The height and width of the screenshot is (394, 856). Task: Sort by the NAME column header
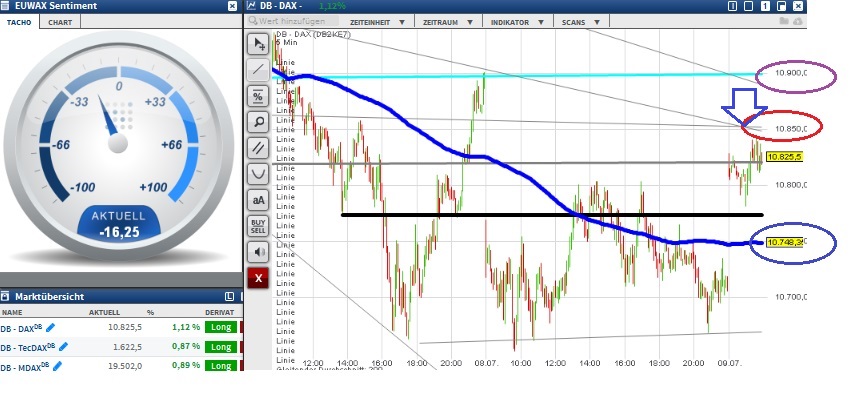(11, 313)
